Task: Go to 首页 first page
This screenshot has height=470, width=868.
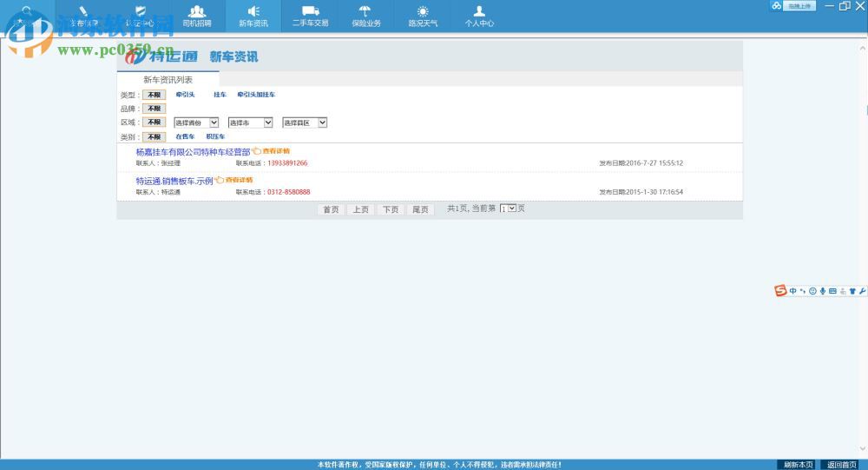Action: tap(331, 209)
